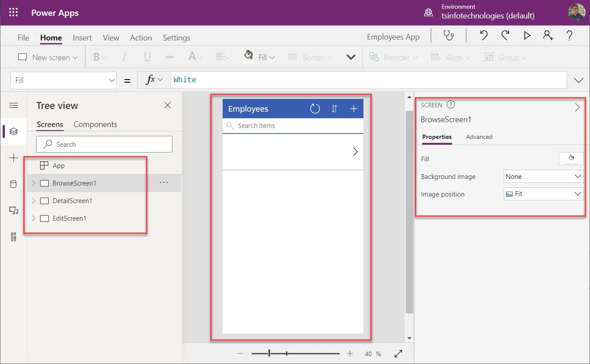Select App in the tree
The height and width of the screenshot is (364, 590).
59,166
